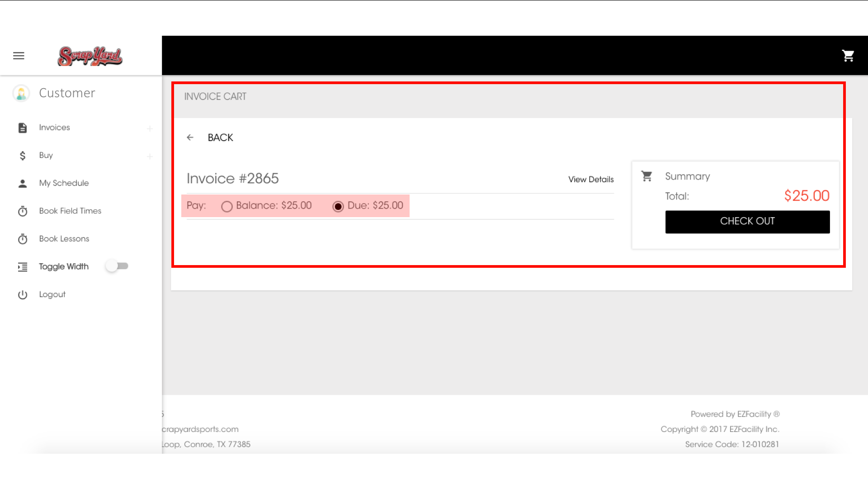Expand the Buy submenu plus

(150, 157)
